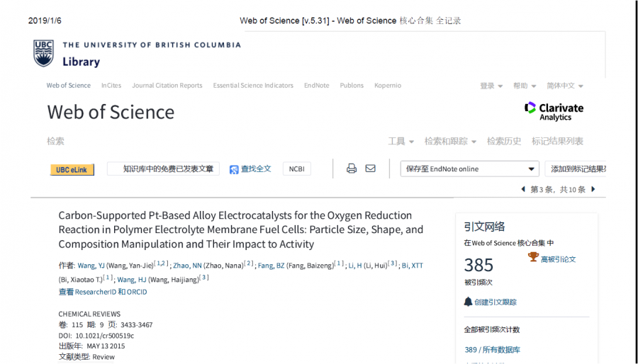
Task: Click the UBC eLink button
Action: pos(72,170)
